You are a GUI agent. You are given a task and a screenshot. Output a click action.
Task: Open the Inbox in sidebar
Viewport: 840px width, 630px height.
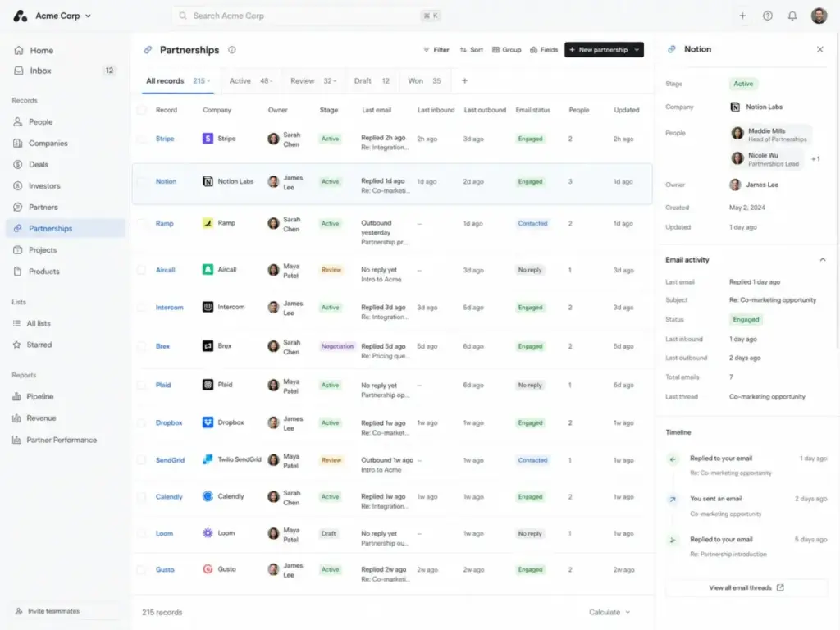click(x=64, y=71)
